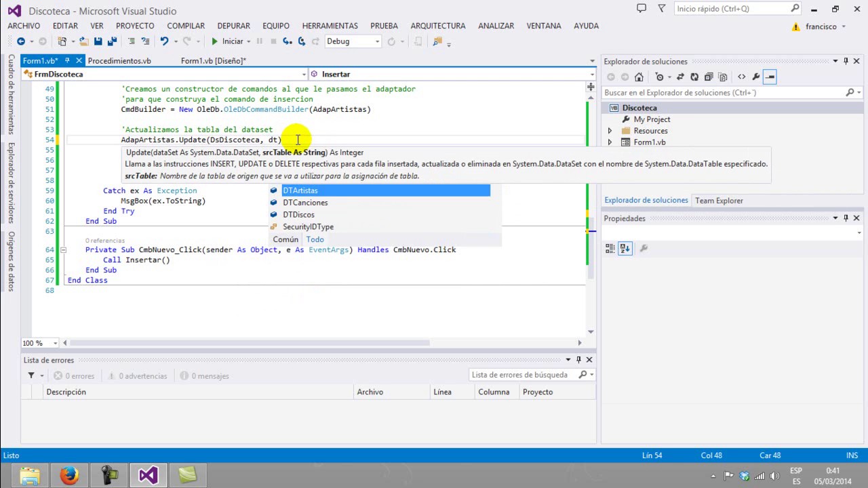The width and height of the screenshot is (868, 488).
Task: Open Properties wrench in Solution Explorer toolbar
Action: (755, 77)
